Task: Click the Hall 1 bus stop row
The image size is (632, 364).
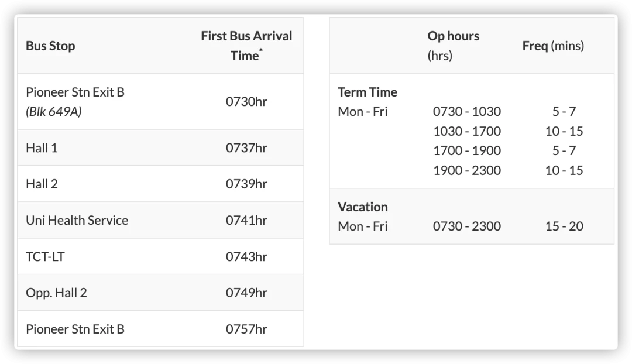Action: (160, 147)
